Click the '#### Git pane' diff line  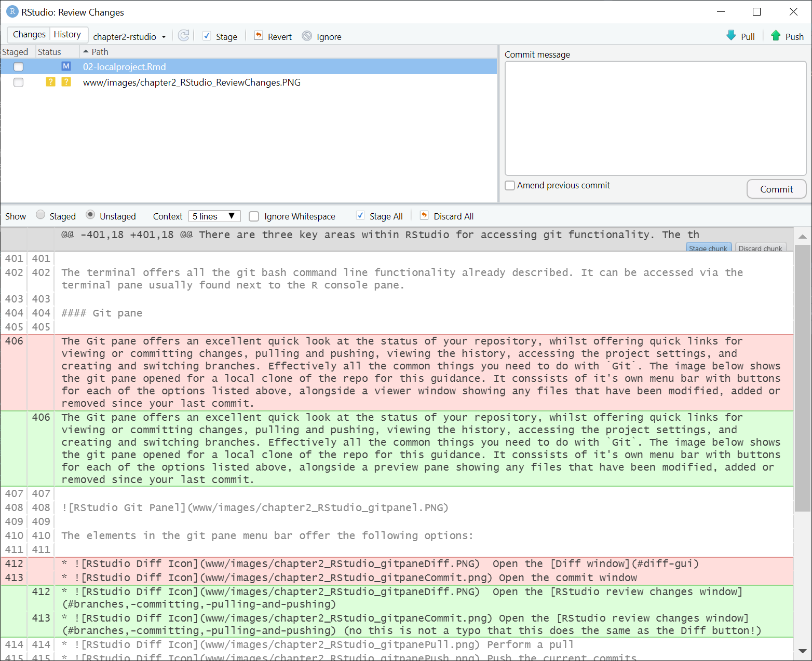[x=102, y=313]
